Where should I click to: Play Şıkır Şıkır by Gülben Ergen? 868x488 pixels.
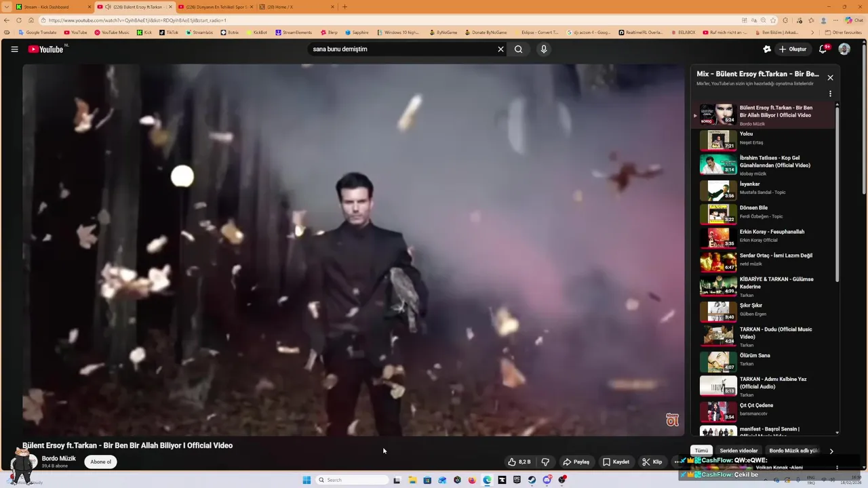(x=766, y=310)
